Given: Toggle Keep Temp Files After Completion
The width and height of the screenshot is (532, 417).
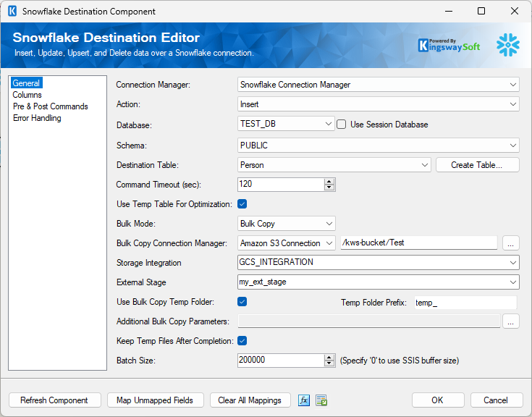Looking at the screenshot, I should [242, 340].
